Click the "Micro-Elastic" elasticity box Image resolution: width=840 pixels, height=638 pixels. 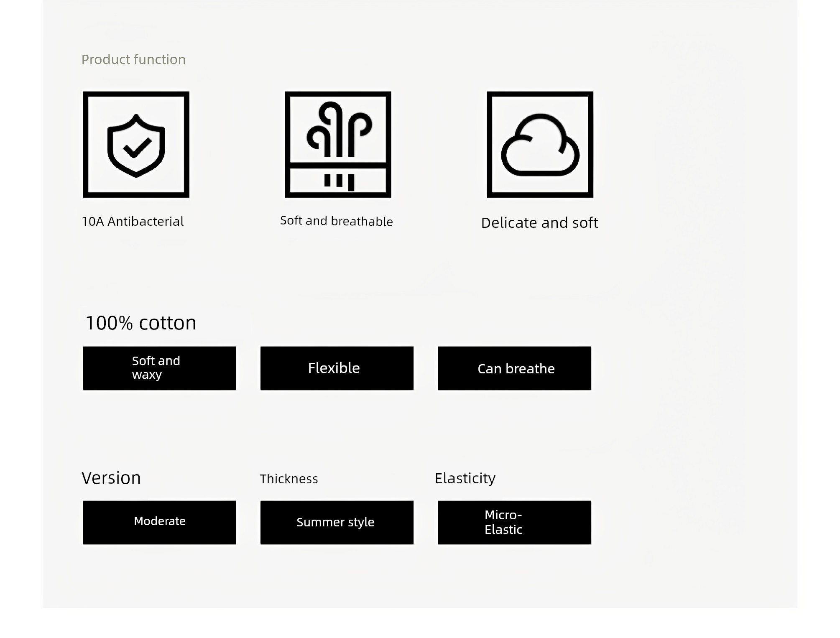pyautogui.click(x=515, y=523)
